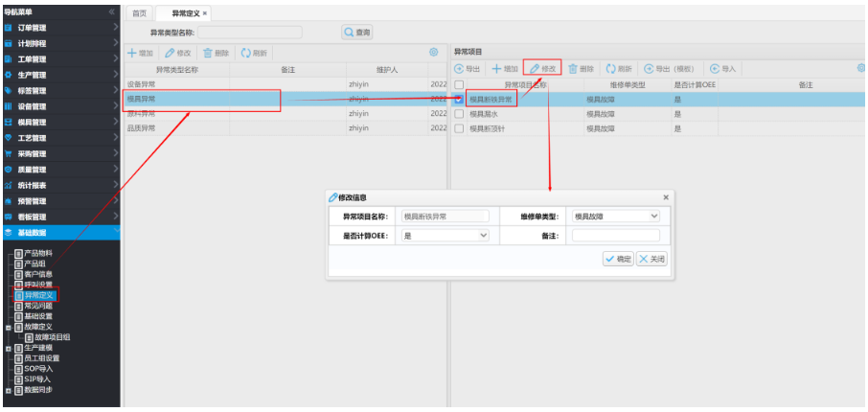The width and height of the screenshot is (868, 412).
Task: Collapse the navigation menu with double-arrow icon
Action: [111, 12]
